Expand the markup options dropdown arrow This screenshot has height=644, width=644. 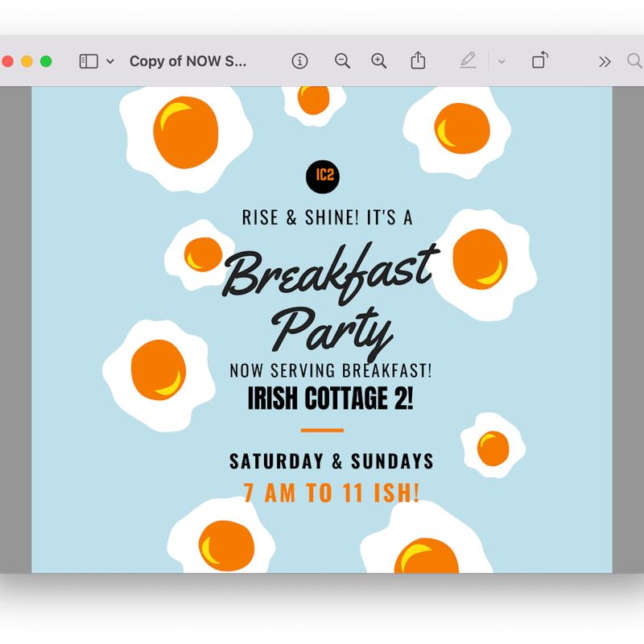coord(502,61)
